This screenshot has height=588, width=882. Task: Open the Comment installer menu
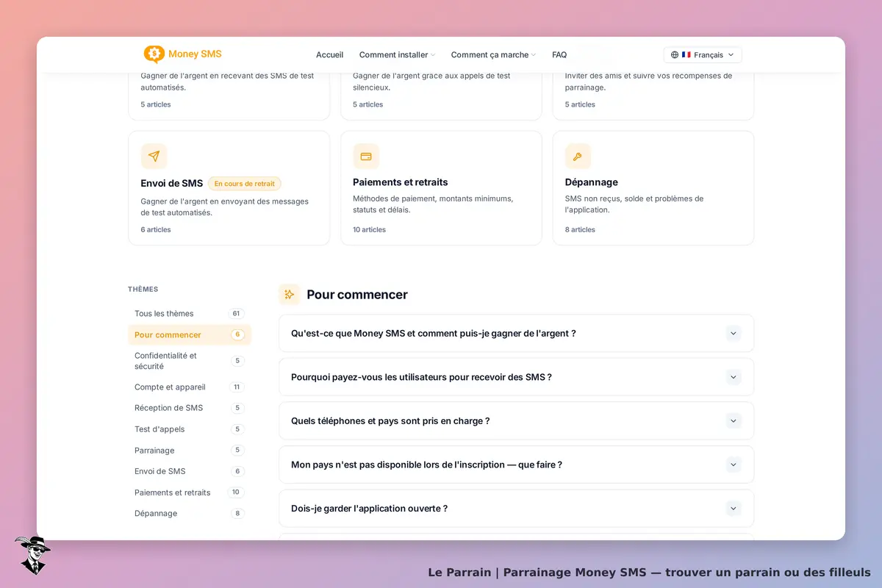(397, 55)
